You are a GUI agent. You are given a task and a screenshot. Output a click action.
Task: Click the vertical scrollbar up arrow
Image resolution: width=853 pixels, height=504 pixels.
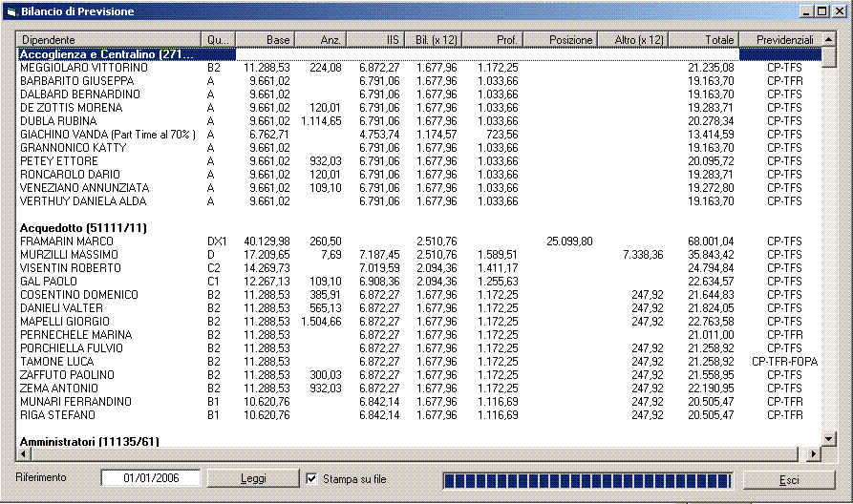tap(828, 39)
